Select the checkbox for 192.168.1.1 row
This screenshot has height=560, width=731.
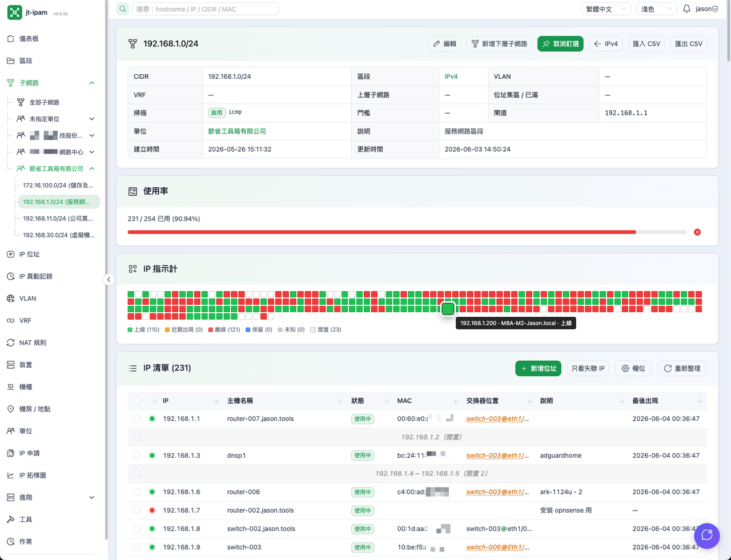137,419
